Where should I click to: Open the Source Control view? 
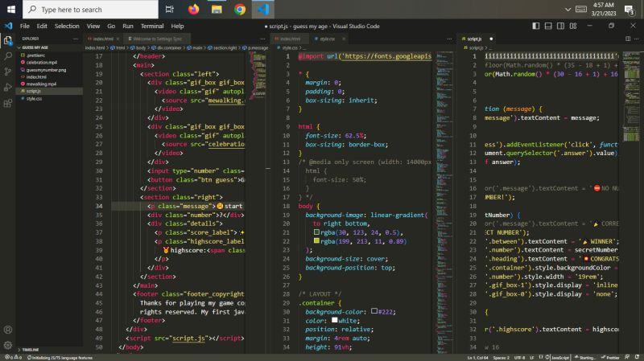coord(8,72)
